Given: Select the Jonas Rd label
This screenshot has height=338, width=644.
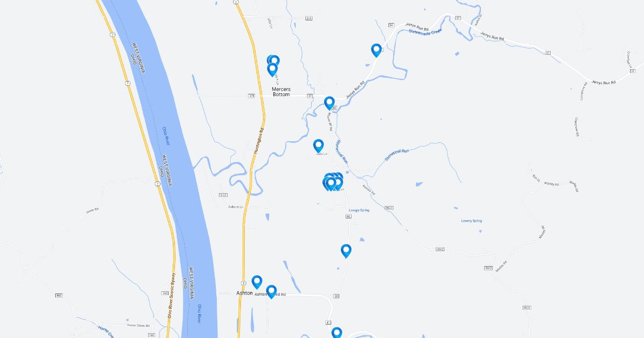Looking at the screenshot, I should click(93, 211).
